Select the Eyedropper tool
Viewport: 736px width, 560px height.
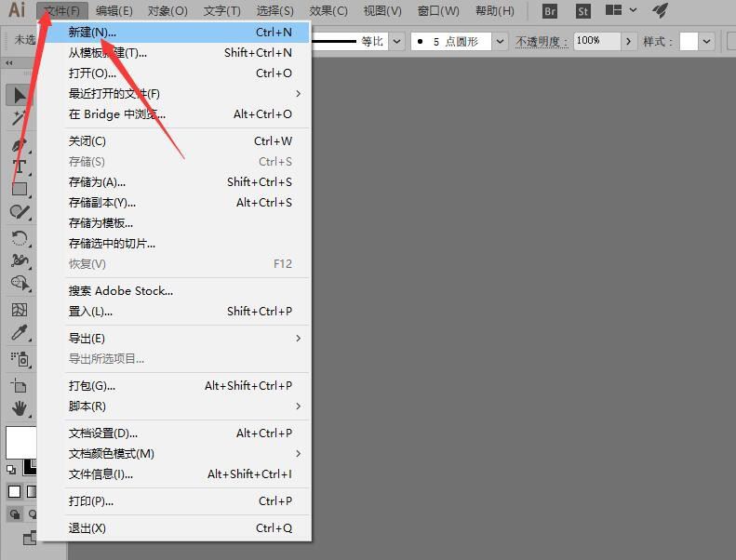point(20,332)
